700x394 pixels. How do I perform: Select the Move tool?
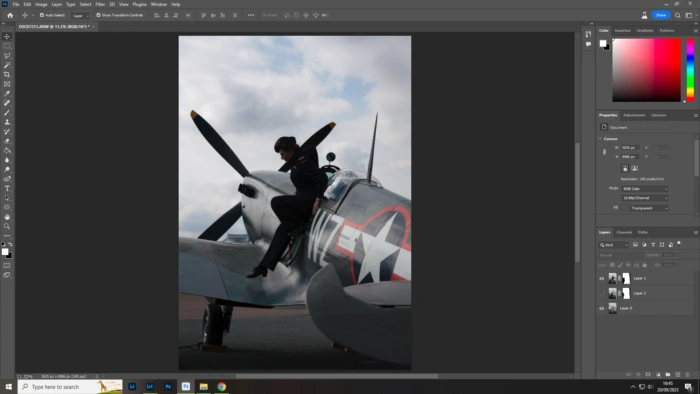7,37
